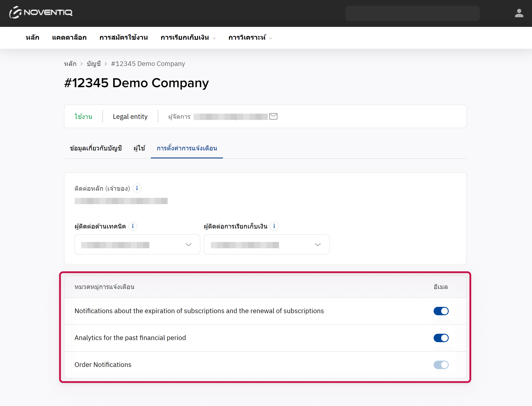Toggle subscription expiration notifications email switch
532x406 pixels.
point(441,311)
